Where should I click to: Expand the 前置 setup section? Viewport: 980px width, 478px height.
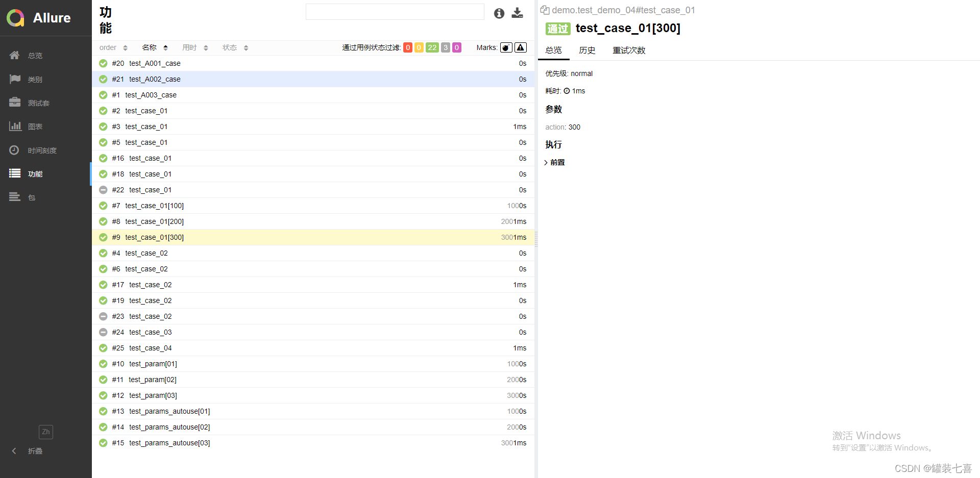555,162
